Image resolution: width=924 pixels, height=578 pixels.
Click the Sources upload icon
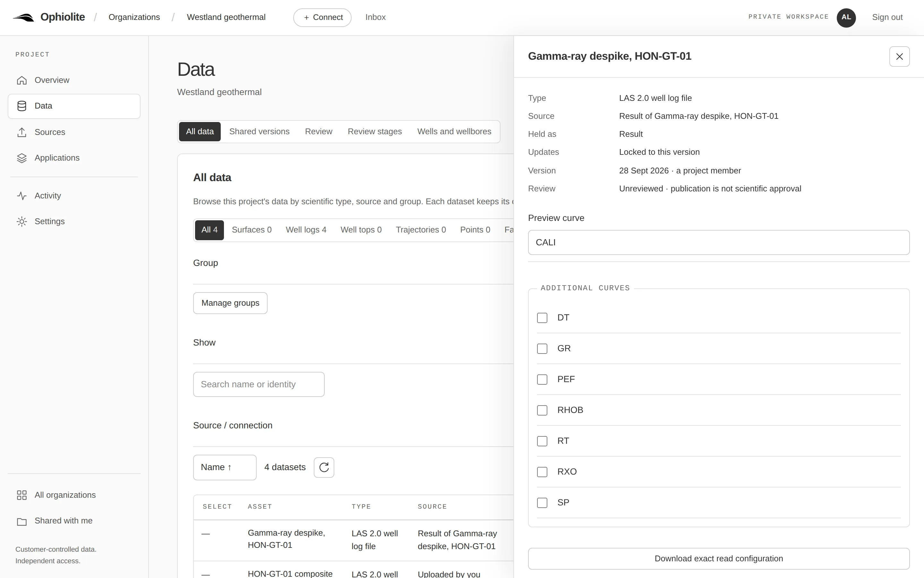(x=22, y=132)
